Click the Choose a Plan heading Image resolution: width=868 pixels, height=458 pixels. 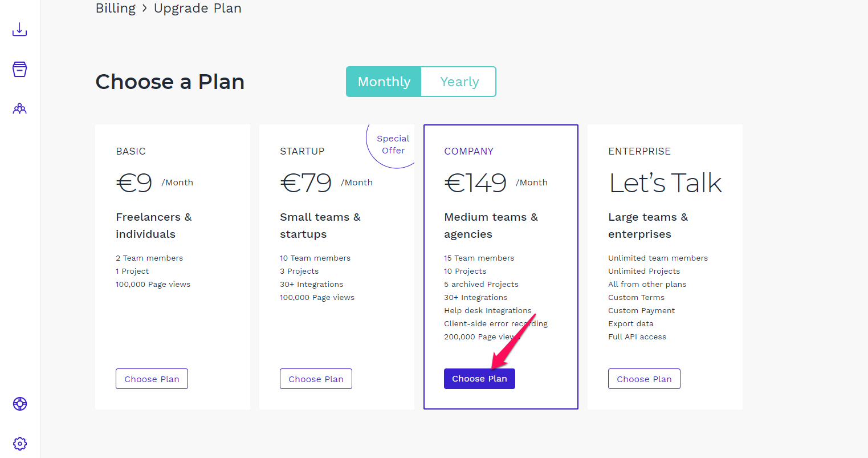(170, 82)
